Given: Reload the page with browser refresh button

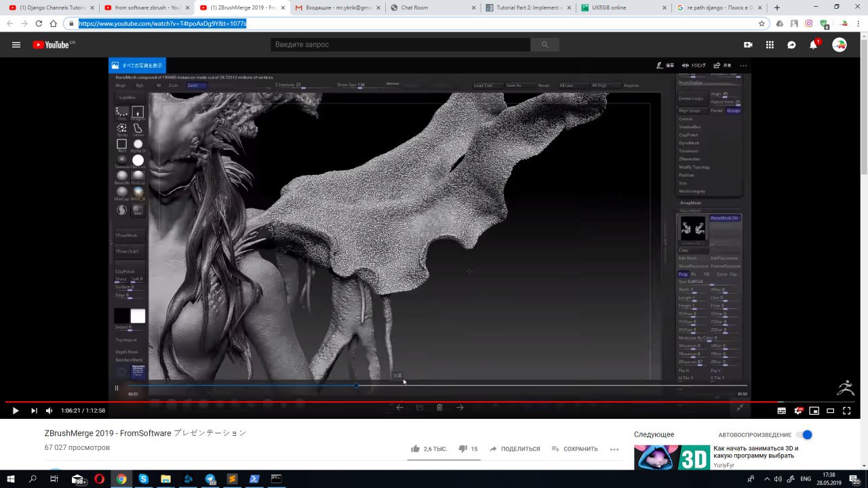Looking at the screenshot, I should tap(39, 23).
